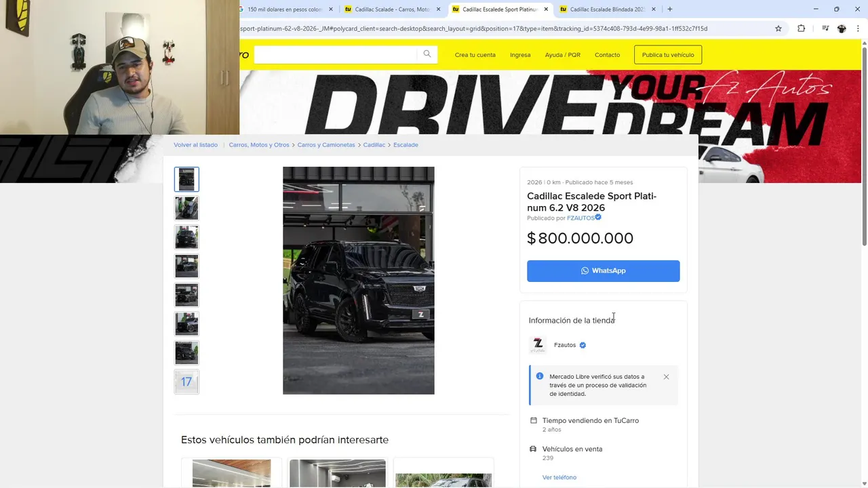Switch to the '150 mil dolares en pesos' tab
Viewport: 868px width, 488px height.
(286, 9)
